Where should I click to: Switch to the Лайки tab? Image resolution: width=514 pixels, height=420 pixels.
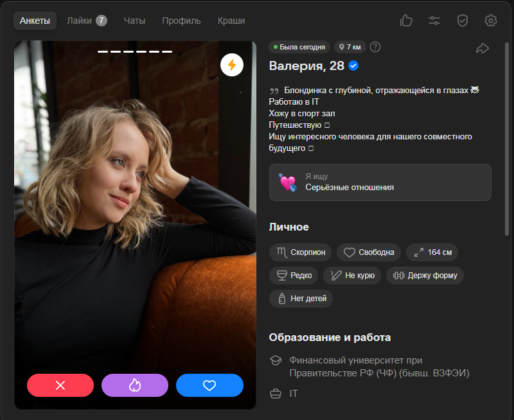point(86,21)
